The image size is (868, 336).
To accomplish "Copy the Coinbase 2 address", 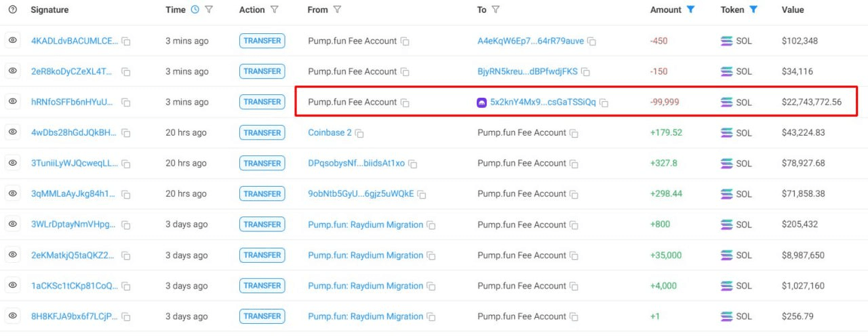I will tap(359, 133).
